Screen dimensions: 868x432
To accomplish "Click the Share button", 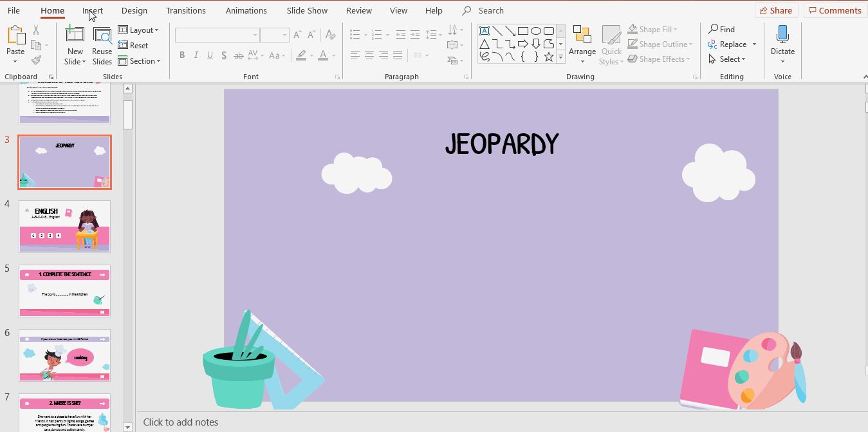I will (x=776, y=10).
